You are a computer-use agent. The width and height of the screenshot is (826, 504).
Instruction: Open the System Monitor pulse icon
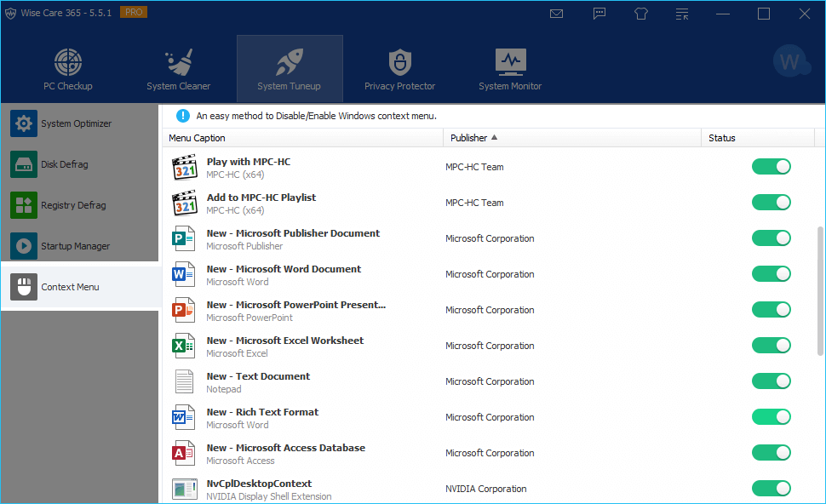510,62
